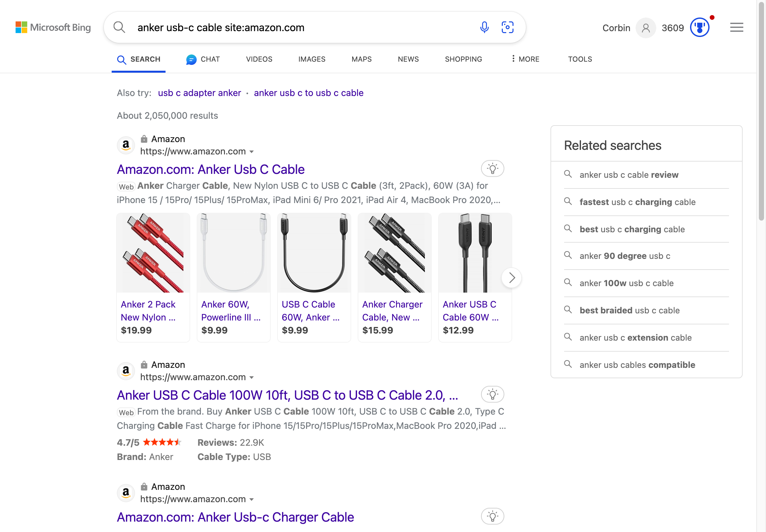Click 'About 2,050,000 results' text

(x=167, y=116)
